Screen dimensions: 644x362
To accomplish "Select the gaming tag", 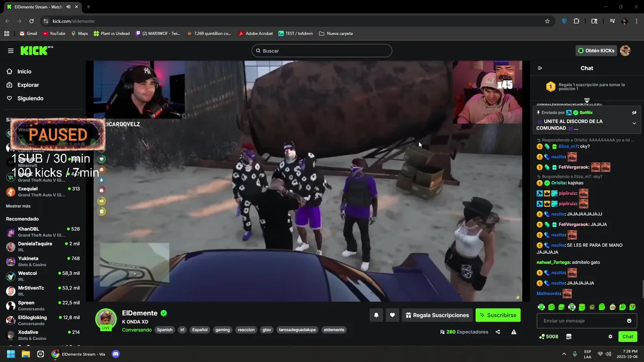I will (222, 330).
